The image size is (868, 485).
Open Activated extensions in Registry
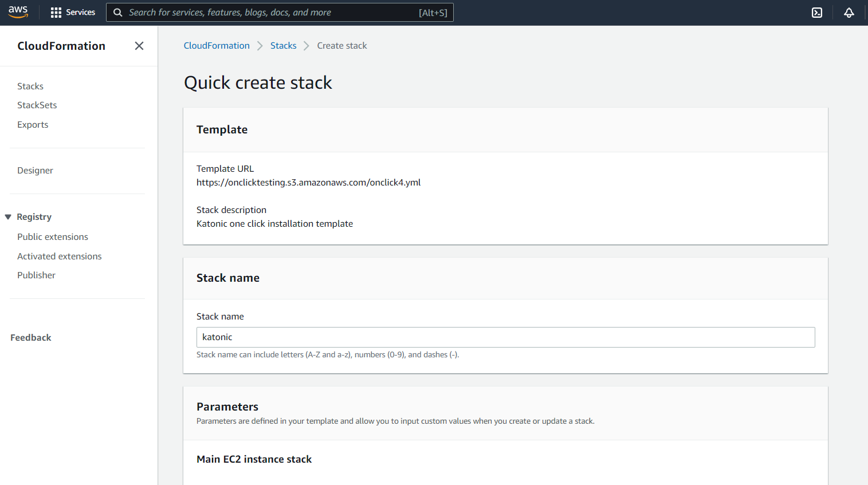click(x=60, y=257)
